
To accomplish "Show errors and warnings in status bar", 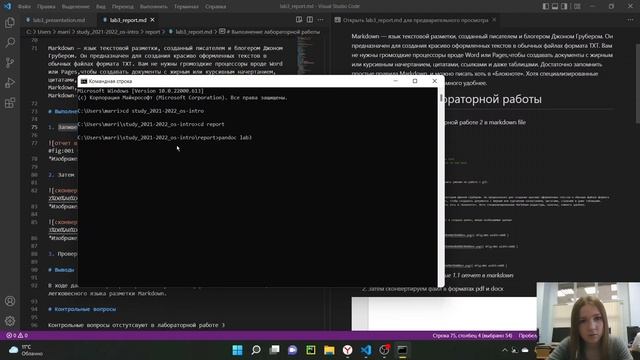I will (17, 336).
